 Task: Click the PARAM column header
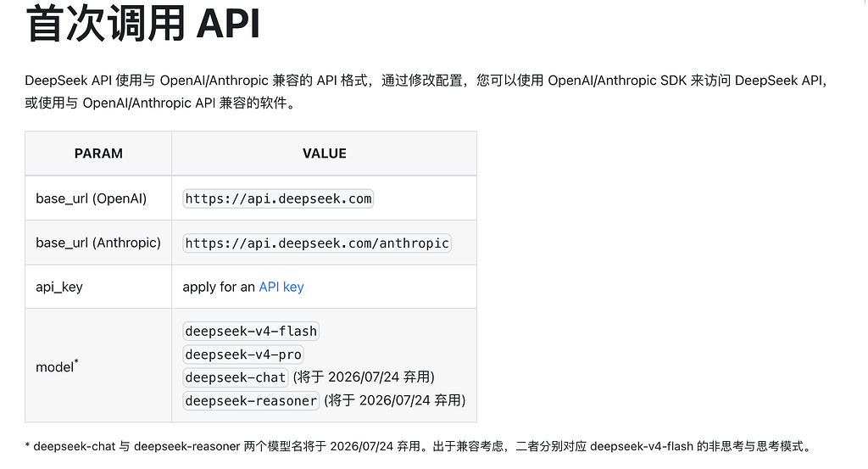[x=98, y=154]
